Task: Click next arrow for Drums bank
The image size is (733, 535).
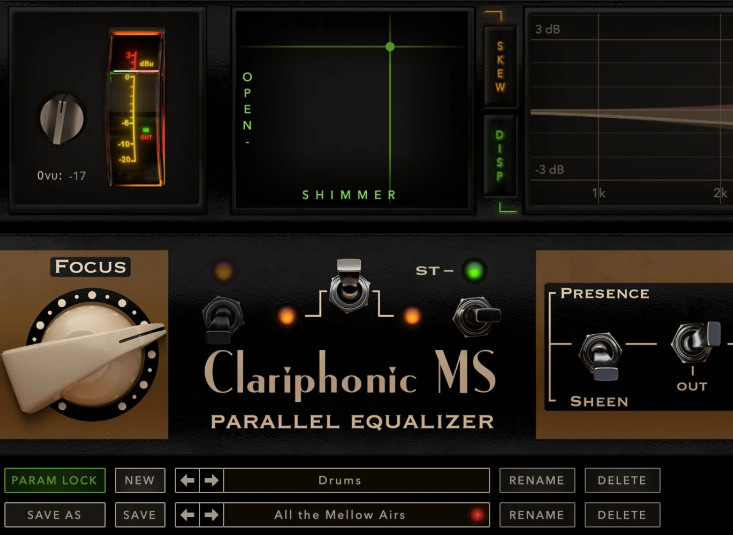Action: (x=211, y=481)
